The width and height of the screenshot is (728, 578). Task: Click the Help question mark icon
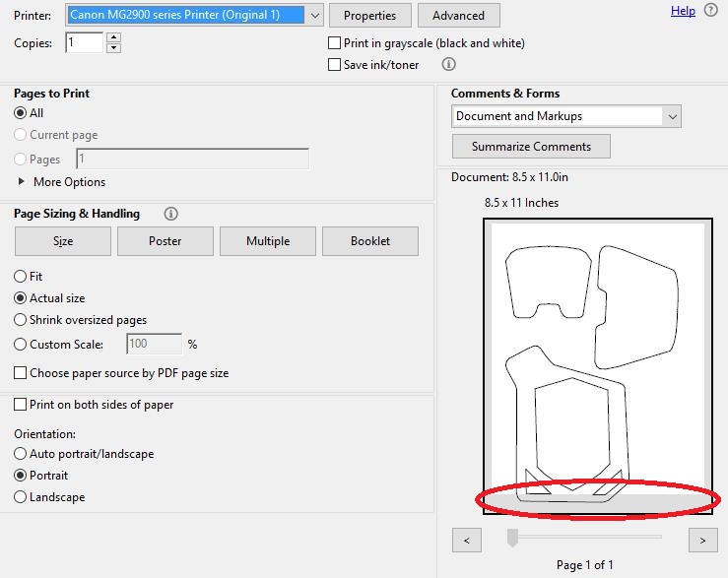click(x=710, y=11)
